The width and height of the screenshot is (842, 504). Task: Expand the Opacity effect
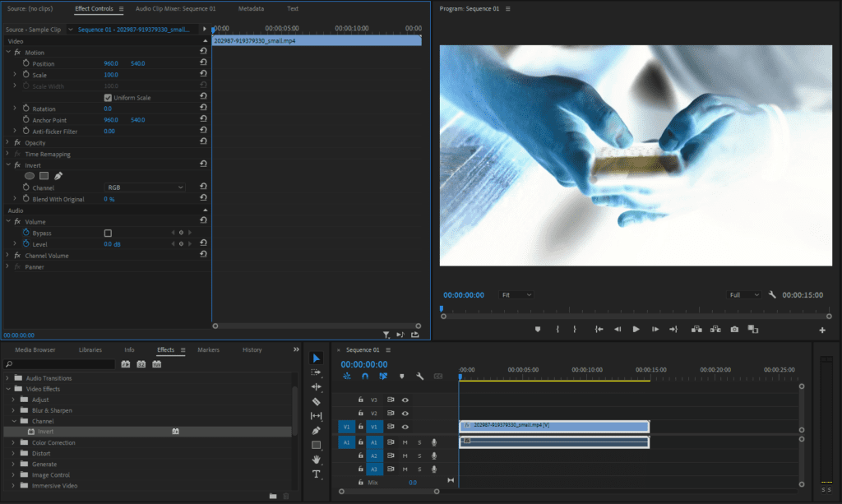(x=7, y=142)
